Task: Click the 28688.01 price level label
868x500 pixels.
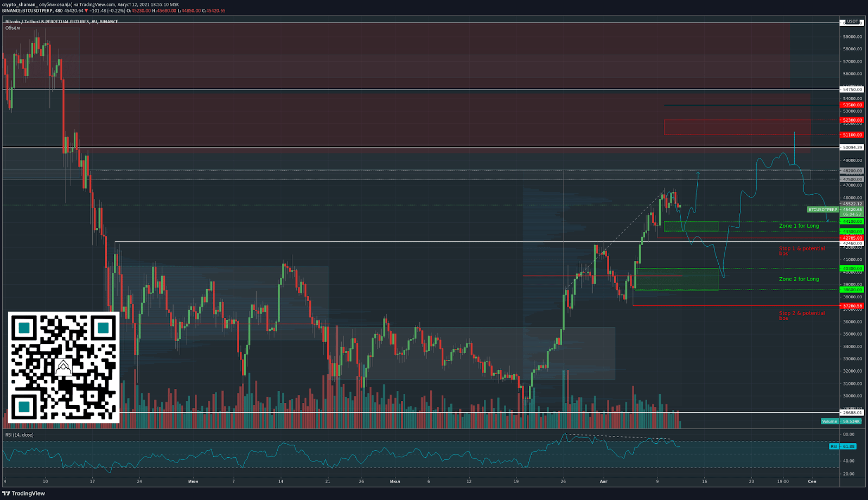Action: 852,413
